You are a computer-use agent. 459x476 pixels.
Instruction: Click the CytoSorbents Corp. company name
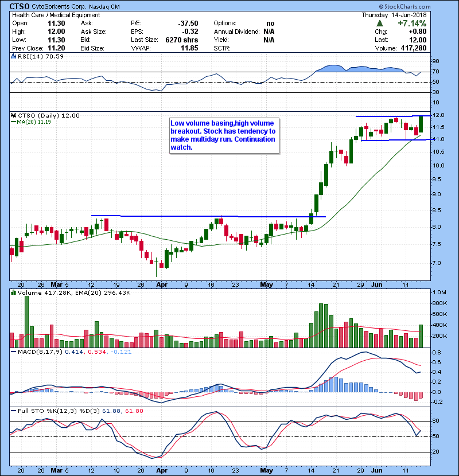click(59, 6)
